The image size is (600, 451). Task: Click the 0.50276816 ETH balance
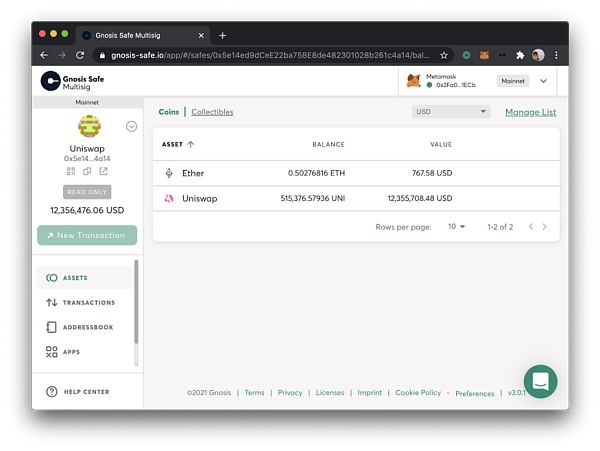pos(316,173)
